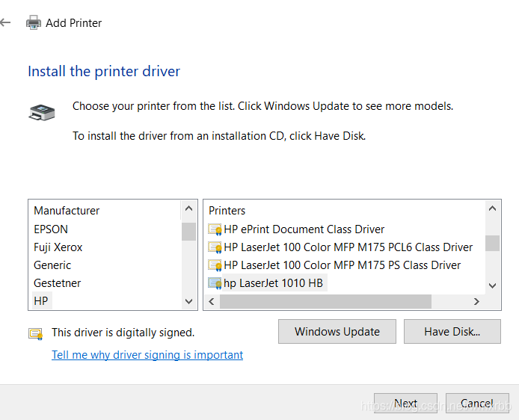Click the Windows Update button
Viewport: 519px width, 420px height.
pos(337,331)
